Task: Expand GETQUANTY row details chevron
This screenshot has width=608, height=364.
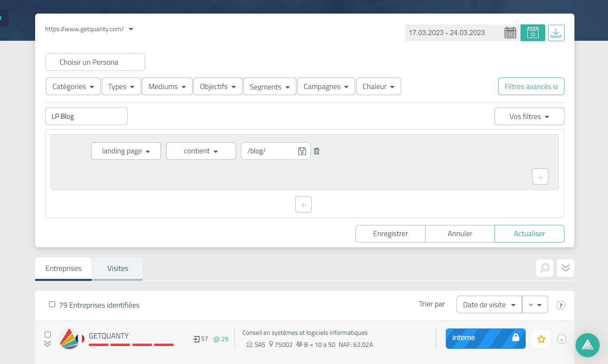Action: (48, 344)
